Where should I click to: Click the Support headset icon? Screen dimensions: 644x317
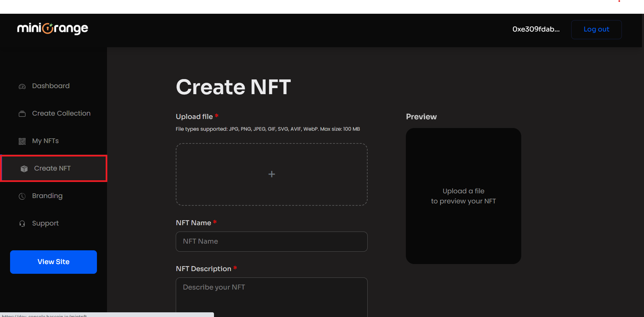click(22, 224)
